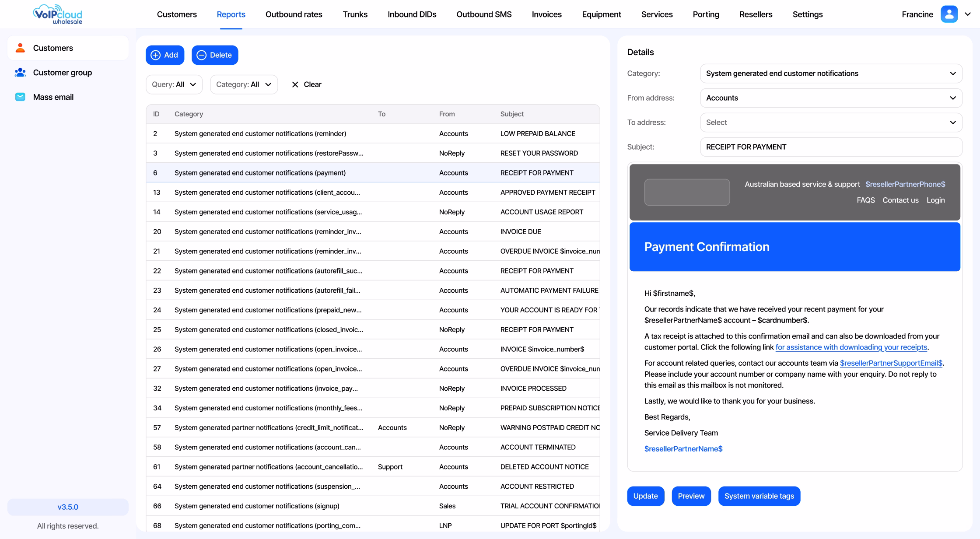Go to Invoices menu item
Screen dimensions: 980x539
point(547,14)
